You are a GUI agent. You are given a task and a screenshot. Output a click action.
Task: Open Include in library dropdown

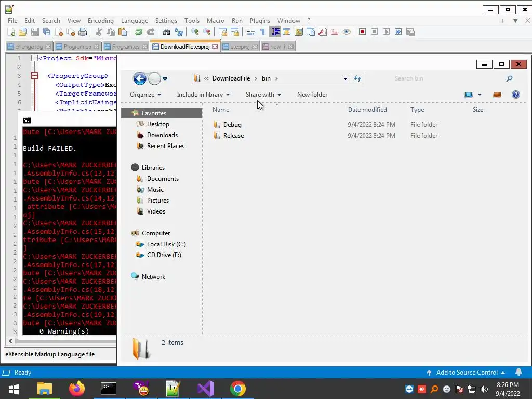click(203, 95)
